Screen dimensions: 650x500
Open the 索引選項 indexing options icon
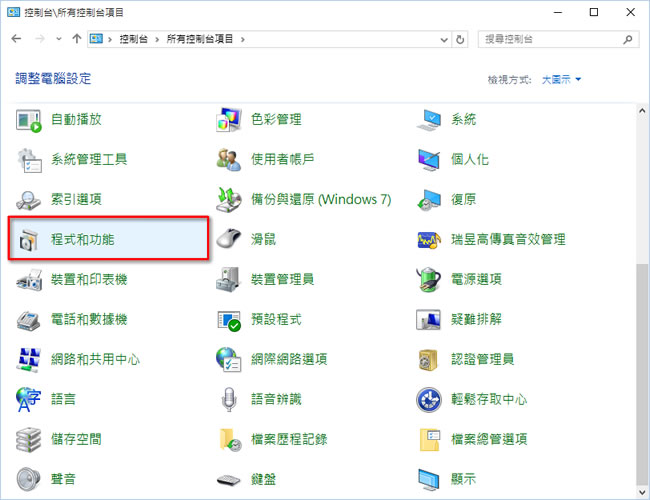click(29, 200)
